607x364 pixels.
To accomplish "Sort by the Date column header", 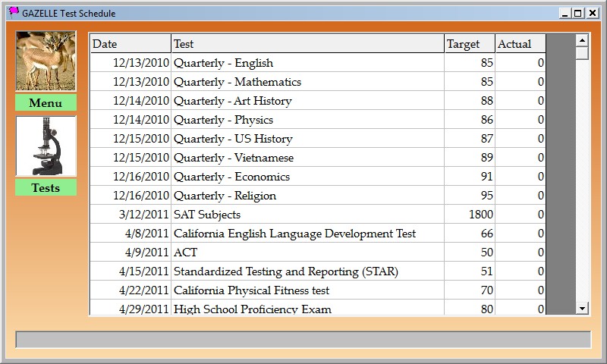I will pyautogui.click(x=130, y=44).
